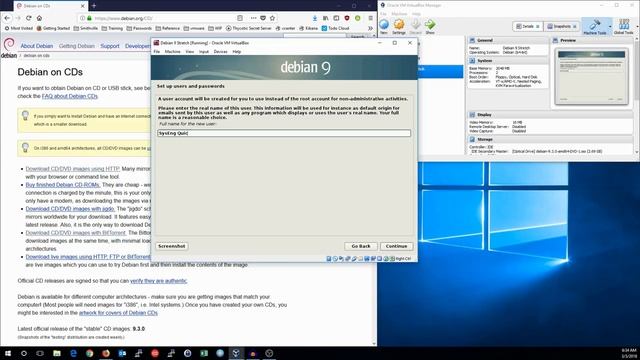Image resolution: width=640 pixels, height=360 pixels.
Task: Toggle reader view icon in address bar
Action: point(240,18)
